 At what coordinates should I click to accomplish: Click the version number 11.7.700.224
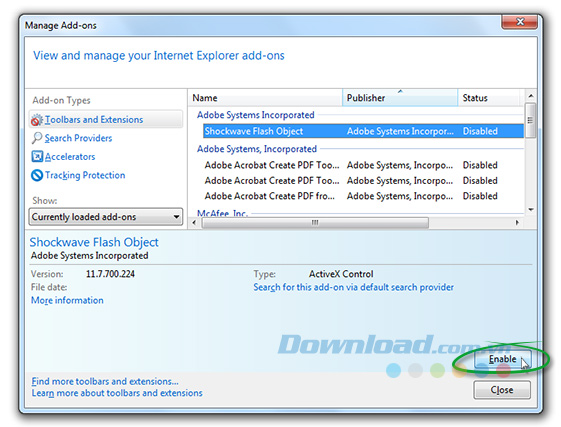110,274
